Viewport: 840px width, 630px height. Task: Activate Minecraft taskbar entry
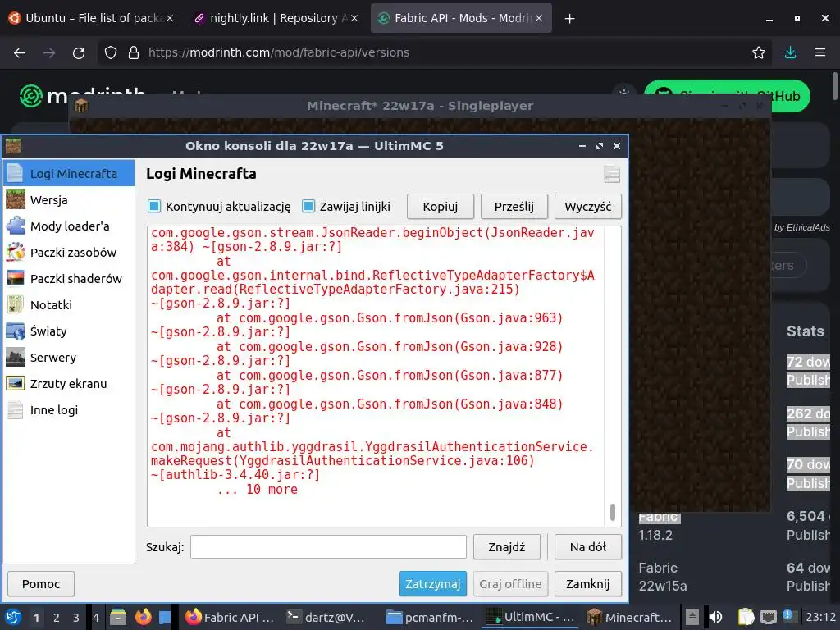629,617
